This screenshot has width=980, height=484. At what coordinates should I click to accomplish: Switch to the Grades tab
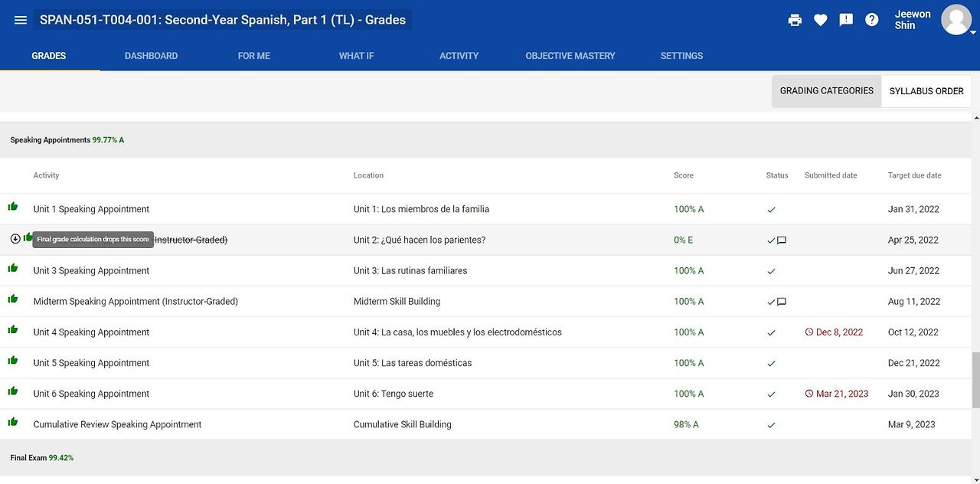coord(49,56)
